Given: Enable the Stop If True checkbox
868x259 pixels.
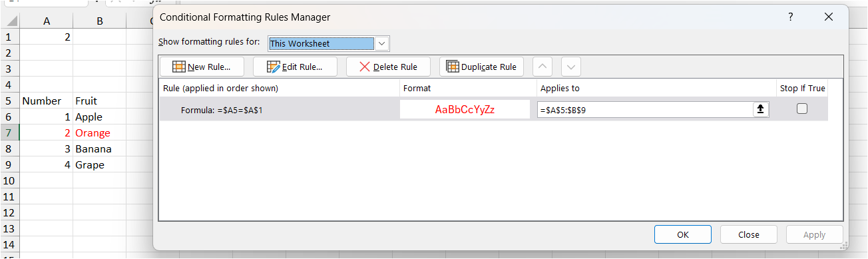Looking at the screenshot, I should [x=802, y=109].
